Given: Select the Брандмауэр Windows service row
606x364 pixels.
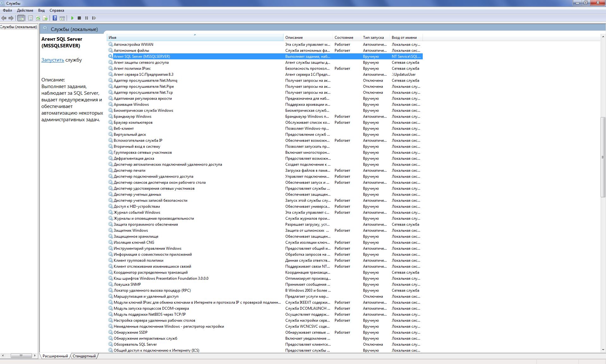Looking at the screenshot, I should (x=132, y=116).
